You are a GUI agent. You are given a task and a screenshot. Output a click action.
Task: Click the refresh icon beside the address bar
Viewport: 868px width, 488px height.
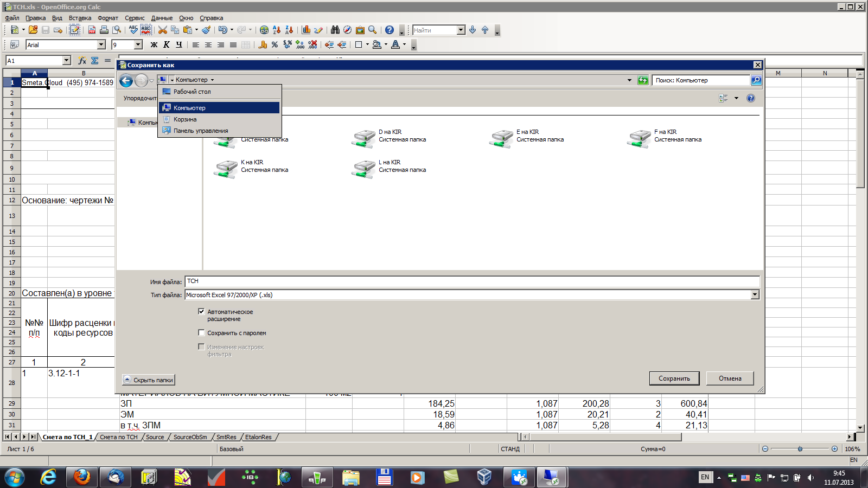click(x=643, y=80)
